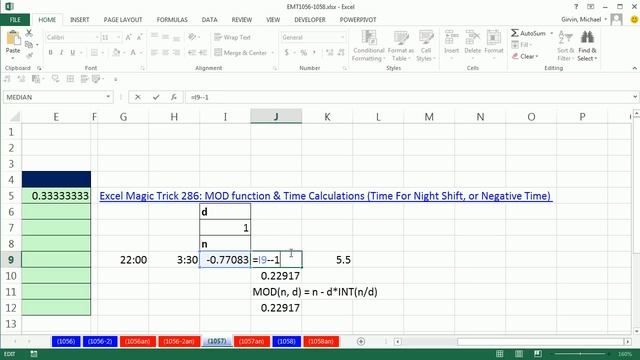This screenshot has height=360, width=640.
Task: Open the General number format dropdown
Action: click(342, 37)
